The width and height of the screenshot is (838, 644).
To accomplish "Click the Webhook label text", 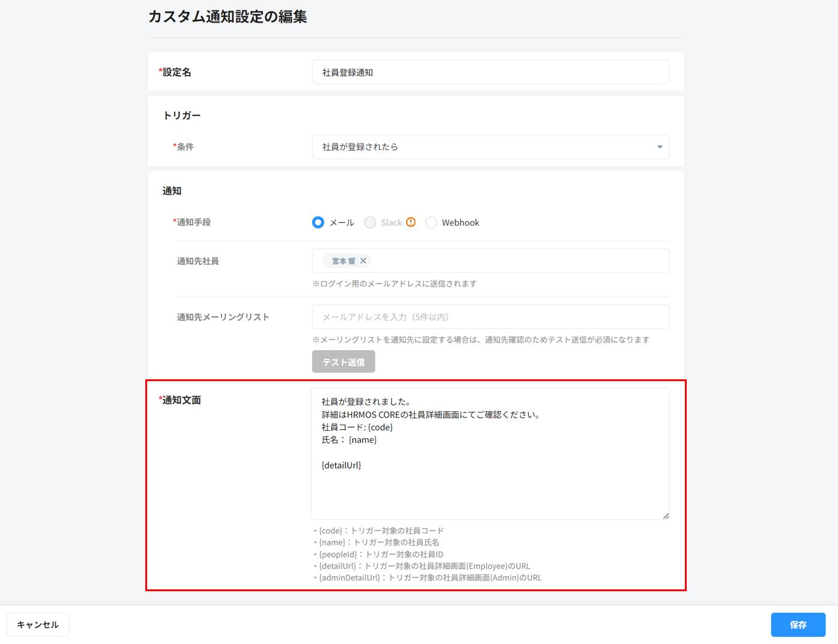I will tap(460, 223).
